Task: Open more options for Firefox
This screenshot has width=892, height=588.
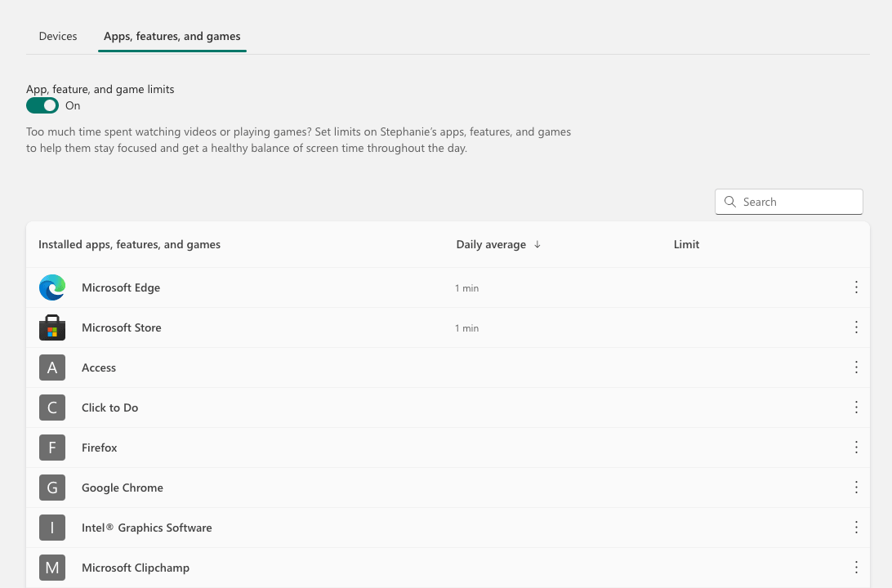Action: (856, 448)
